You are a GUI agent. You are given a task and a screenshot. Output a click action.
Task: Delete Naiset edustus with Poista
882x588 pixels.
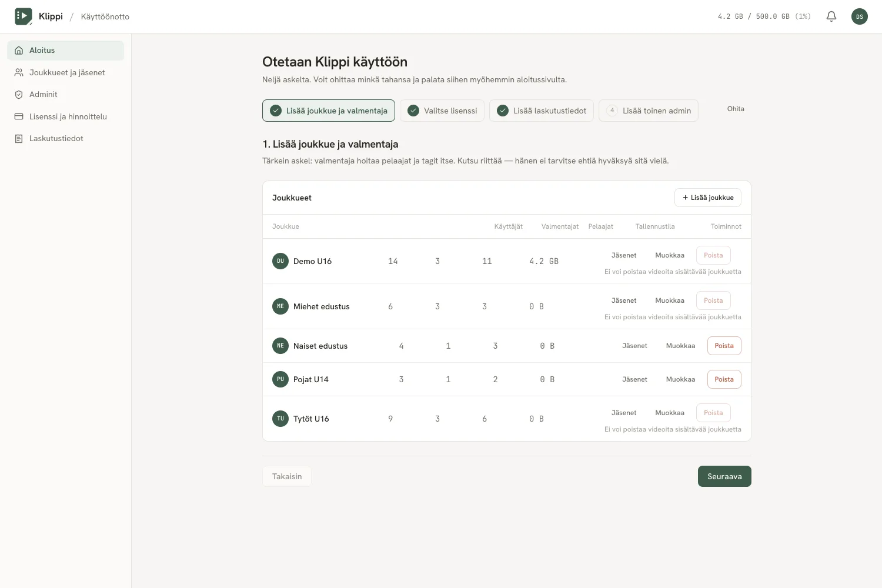pyautogui.click(x=724, y=346)
